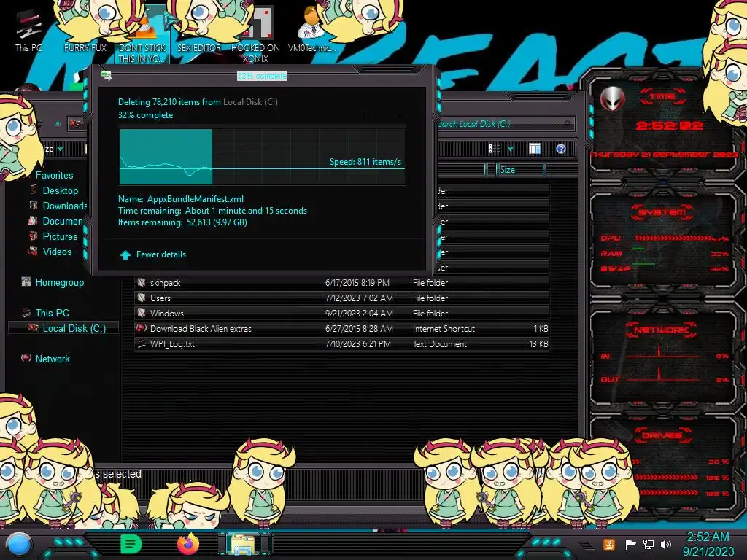
Task: Click the CPU usage bar
Action: click(673, 238)
